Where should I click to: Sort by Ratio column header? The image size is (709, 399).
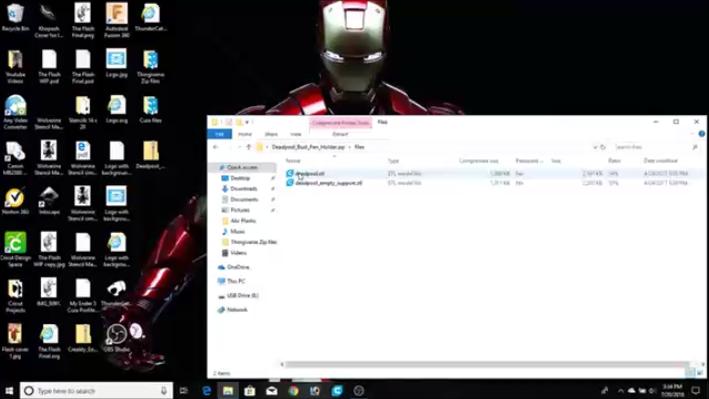(614, 161)
